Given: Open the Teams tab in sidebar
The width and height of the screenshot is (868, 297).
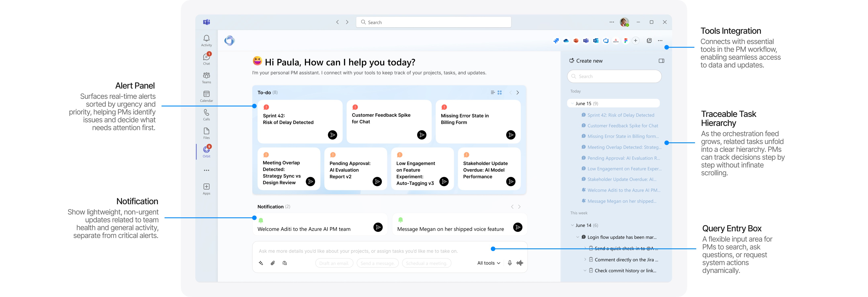Looking at the screenshot, I should [207, 77].
